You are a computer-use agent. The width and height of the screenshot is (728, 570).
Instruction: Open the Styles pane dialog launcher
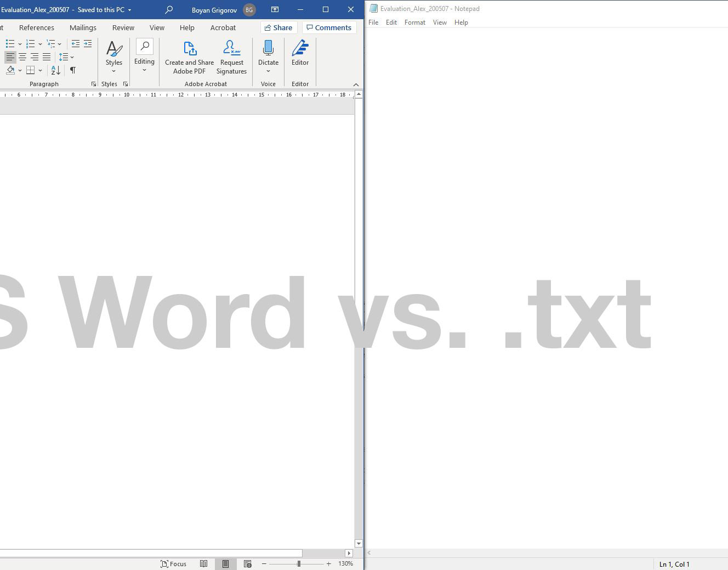(126, 84)
